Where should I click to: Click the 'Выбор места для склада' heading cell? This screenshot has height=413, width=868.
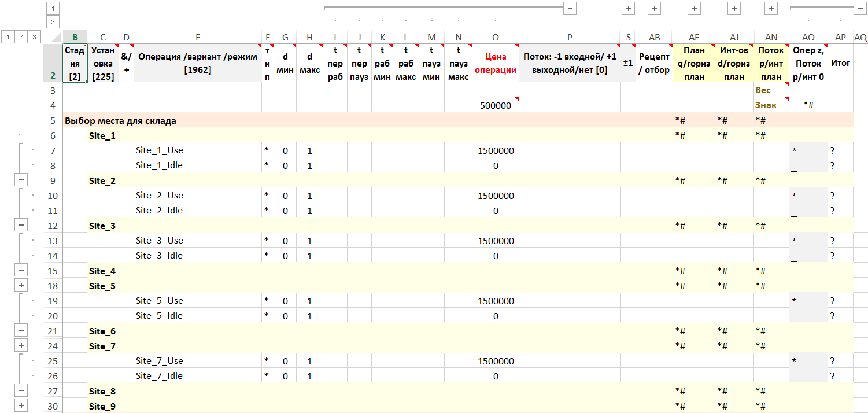[x=121, y=121]
